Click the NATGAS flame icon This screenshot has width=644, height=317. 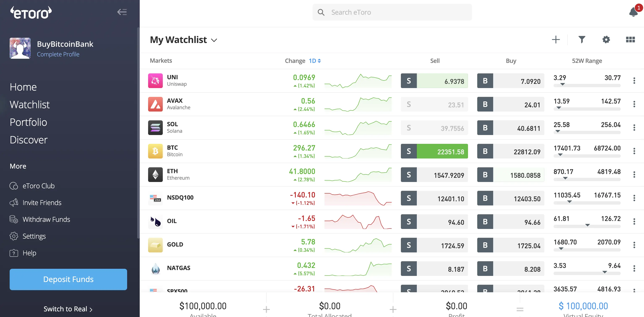[x=155, y=269]
